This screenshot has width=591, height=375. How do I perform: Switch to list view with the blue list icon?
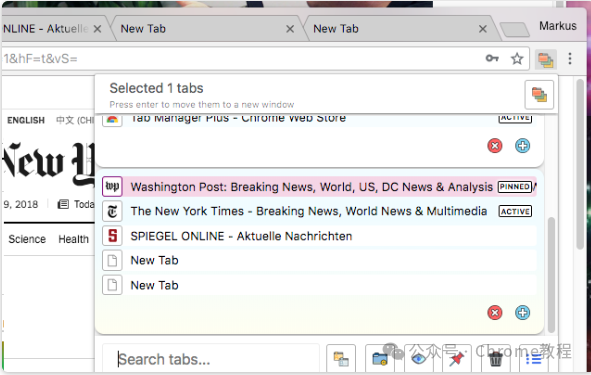pos(534,359)
